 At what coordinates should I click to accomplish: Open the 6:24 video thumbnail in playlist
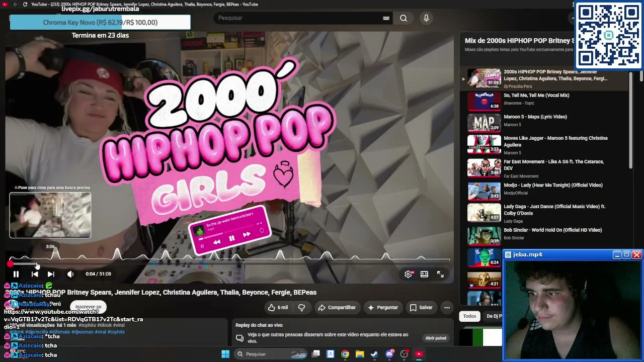pos(484,257)
